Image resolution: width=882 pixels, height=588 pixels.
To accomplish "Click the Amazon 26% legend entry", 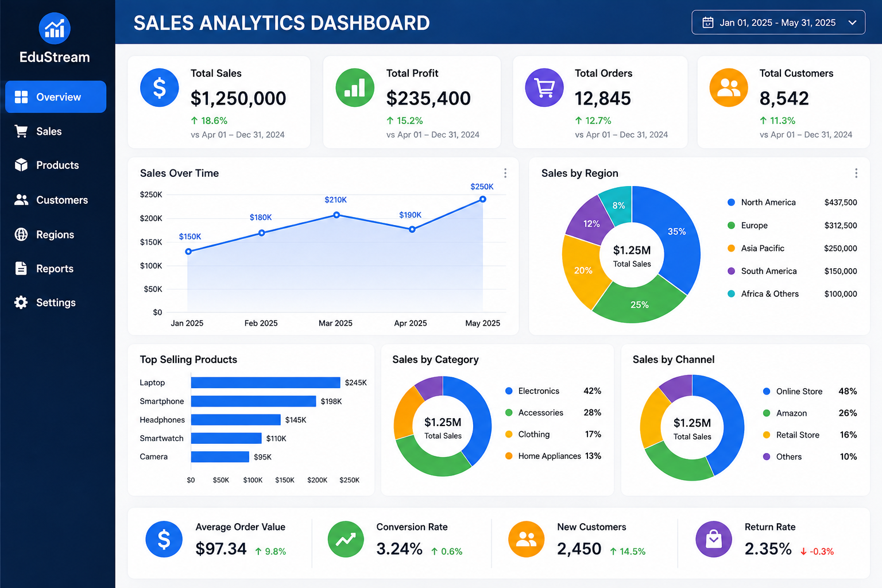I will tap(810, 413).
